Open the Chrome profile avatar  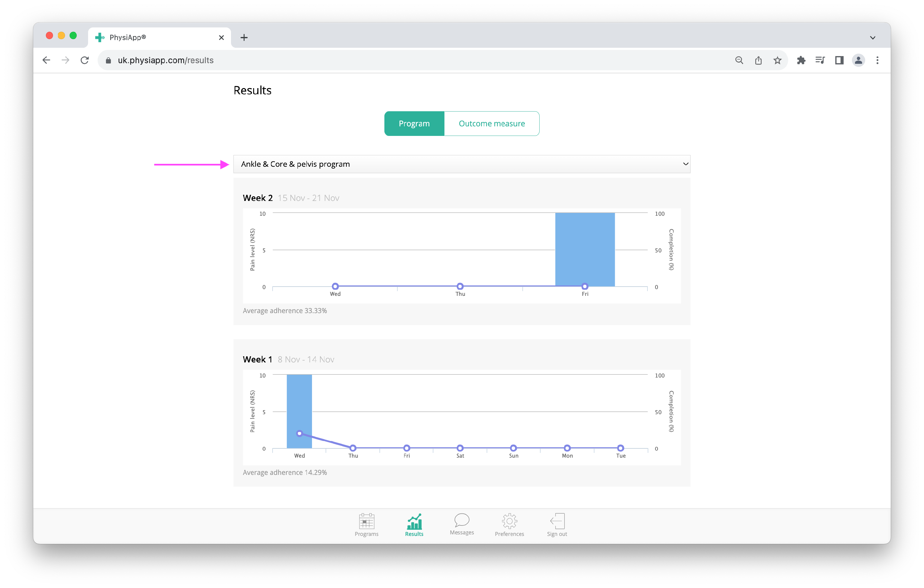[x=858, y=60]
